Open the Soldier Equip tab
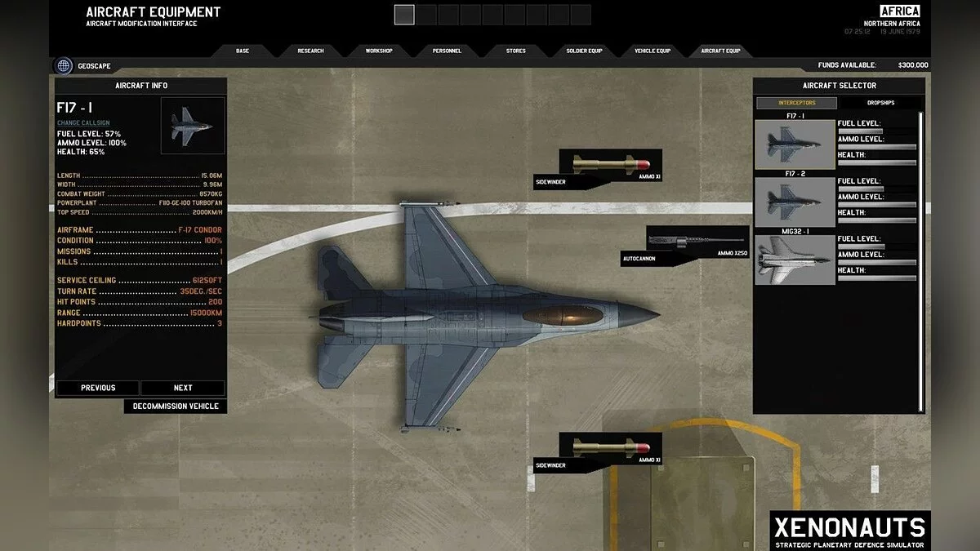Screen dimensions: 980x551 584,51
